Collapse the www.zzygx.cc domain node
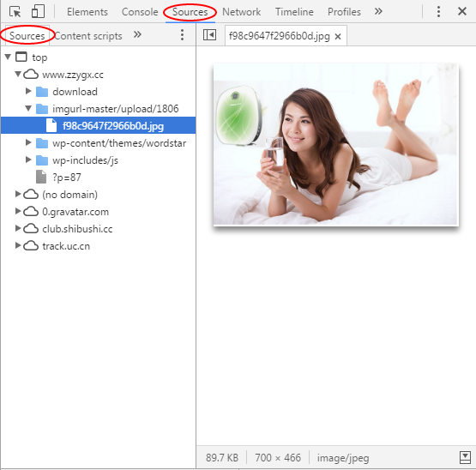The height and width of the screenshot is (470, 476). 18,74
